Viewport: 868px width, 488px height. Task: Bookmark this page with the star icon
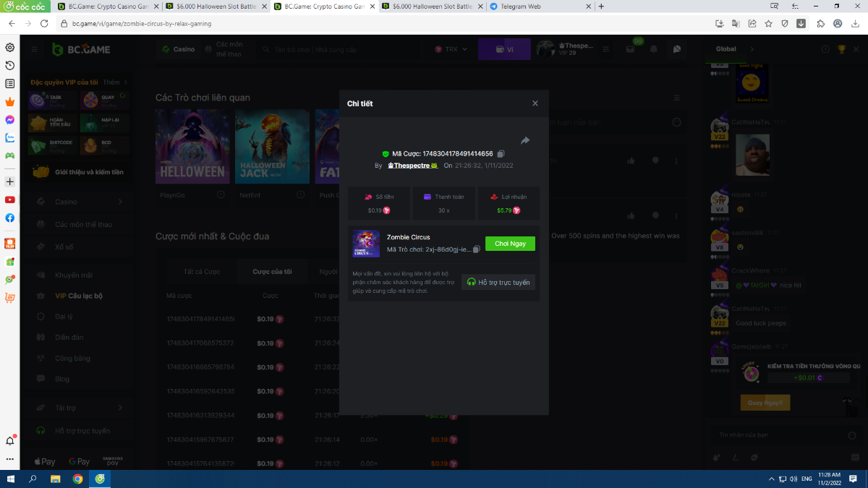click(x=768, y=23)
